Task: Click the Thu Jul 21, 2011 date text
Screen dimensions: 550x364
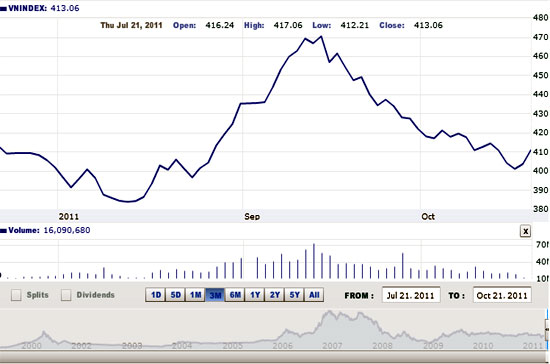Action: (132, 25)
